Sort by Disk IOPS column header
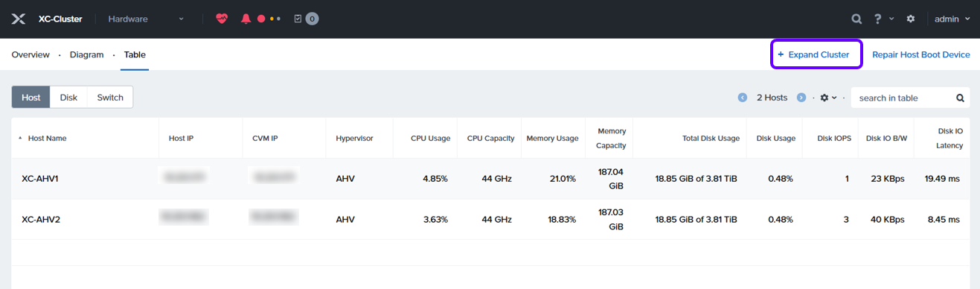The width and height of the screenshot is (980, 289). pos(834,138)
